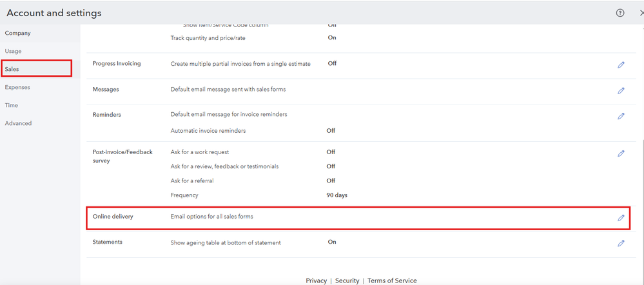Edit Statements section with pencil icon
Viewport: 644px width, 285px height.
pyautogui.click(x=621, y=243)
